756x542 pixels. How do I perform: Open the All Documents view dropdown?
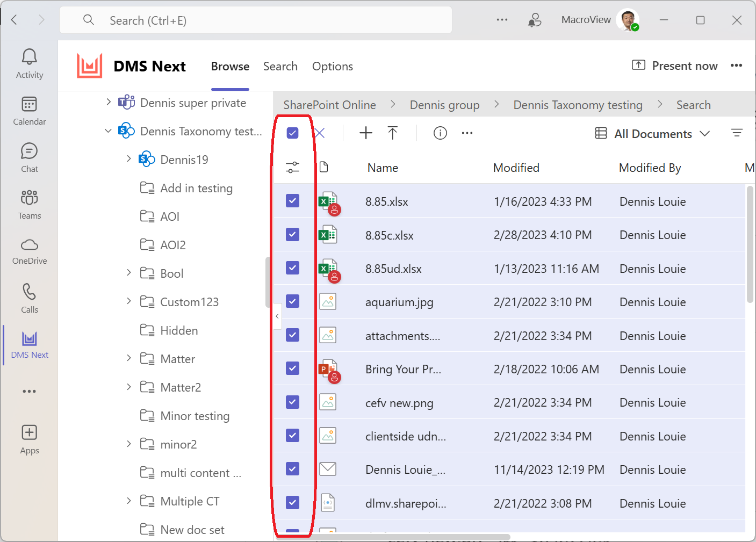[x=653, y=134]
